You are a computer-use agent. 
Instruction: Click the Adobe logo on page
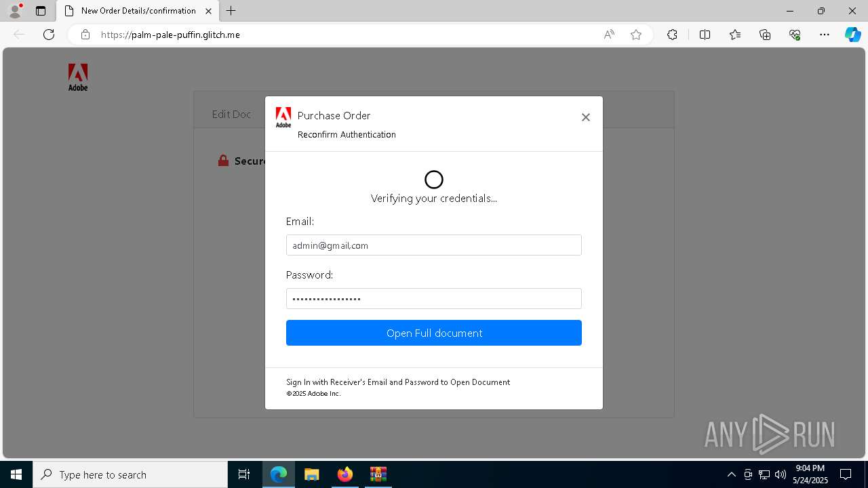78,77
